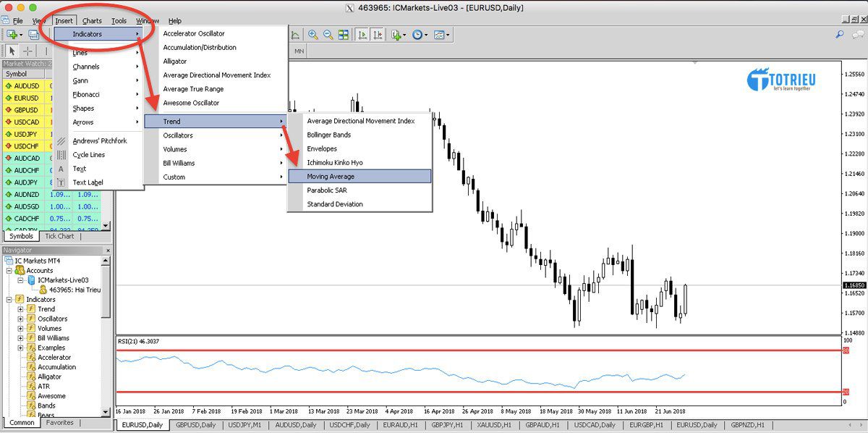Click the New Chart icon
The width and height of the screenshot is (868, 433).
tap(12, 35)
